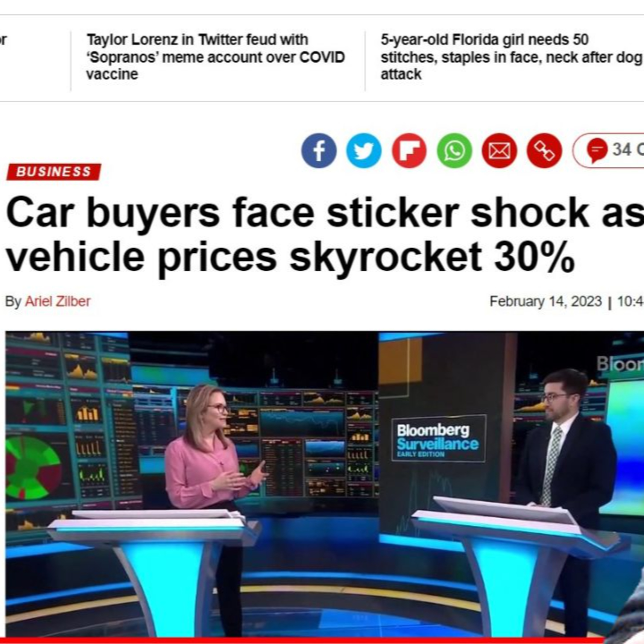Click the red Flipboard share icon
This screenshot has width=644, height=644.
coord(409,151)
